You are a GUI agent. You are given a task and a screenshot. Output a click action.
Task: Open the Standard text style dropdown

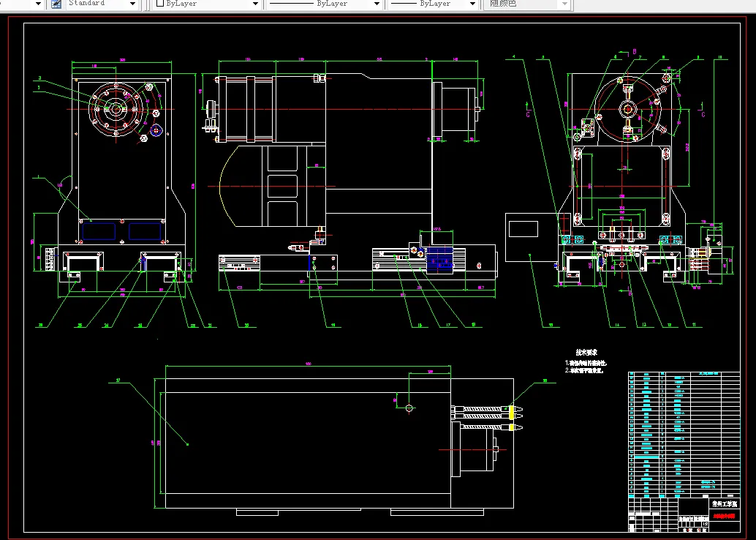point(101,4)
